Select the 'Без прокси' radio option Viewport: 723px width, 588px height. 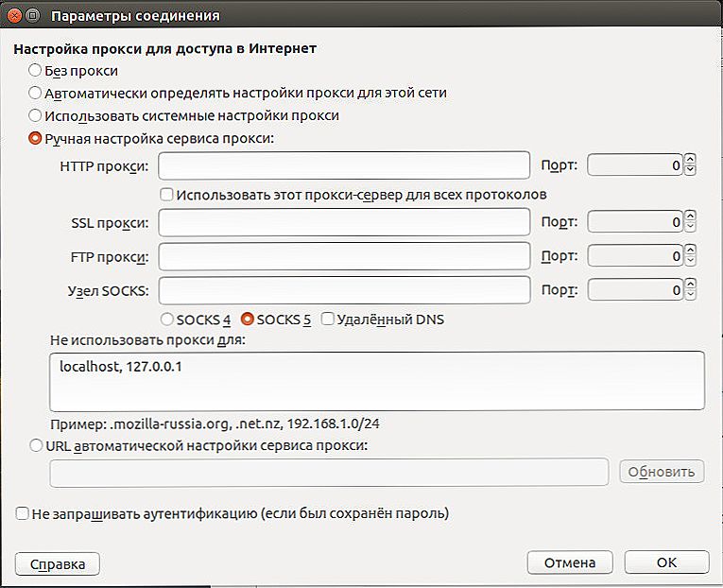[35, 71]
